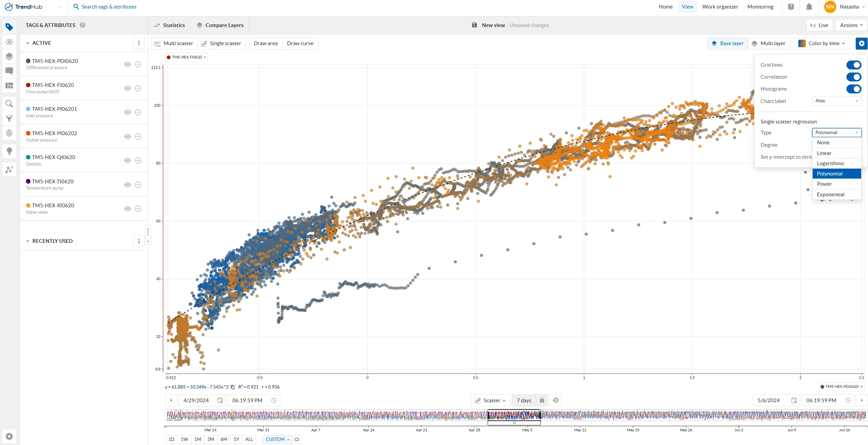Click the Draw curve button
Screen dimensions: 868x445
pos(300,43)
